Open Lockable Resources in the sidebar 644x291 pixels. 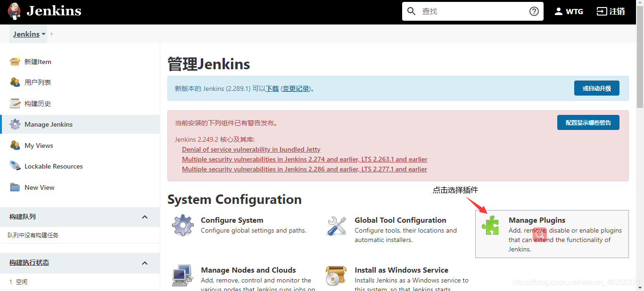pyautogui.click(x=54, y=166)
